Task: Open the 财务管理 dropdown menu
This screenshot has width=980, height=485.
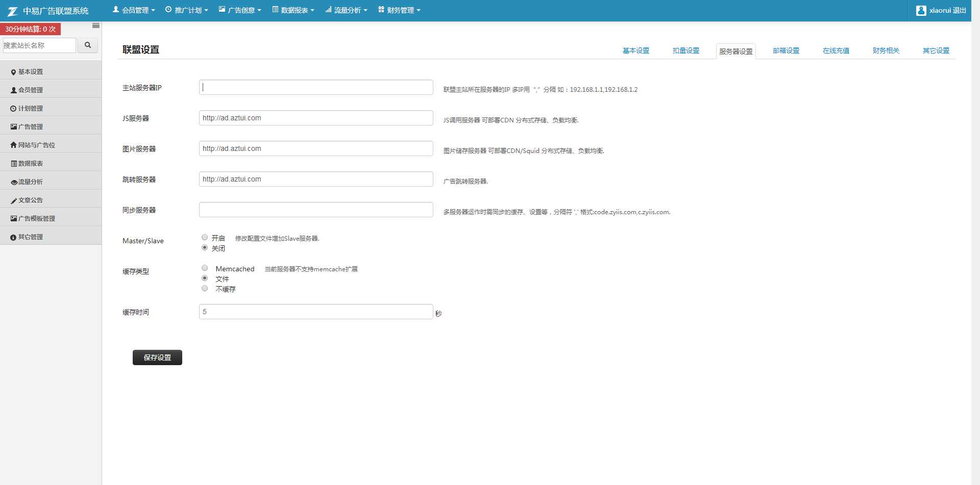Action: [x=400, y=10]
